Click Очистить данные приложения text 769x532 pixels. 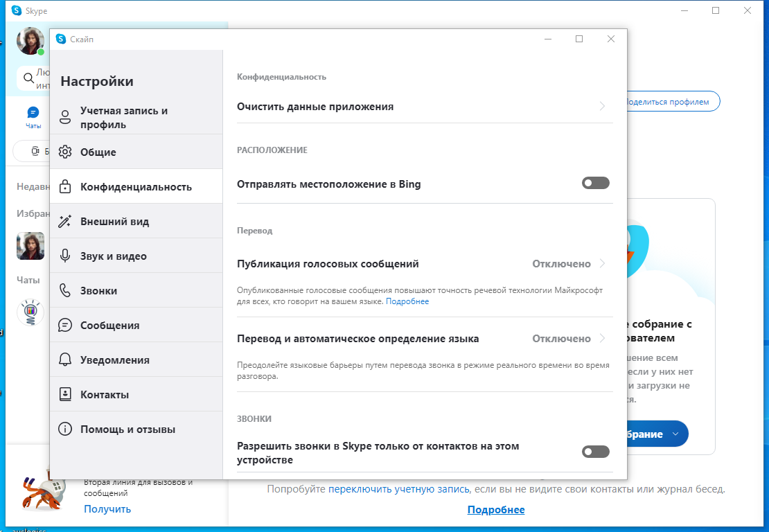click(x=315, y=107)
